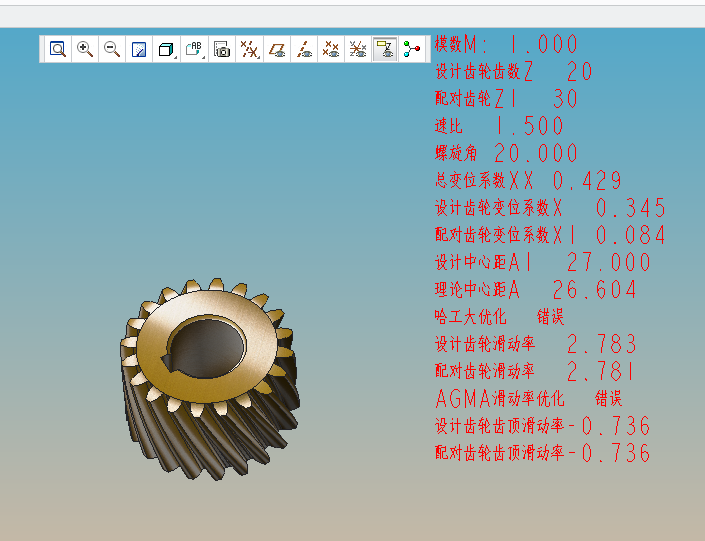Open the Datum Display Filters dropdown
This screenshot has width=705, height=541.
click(x=250, y=49)
